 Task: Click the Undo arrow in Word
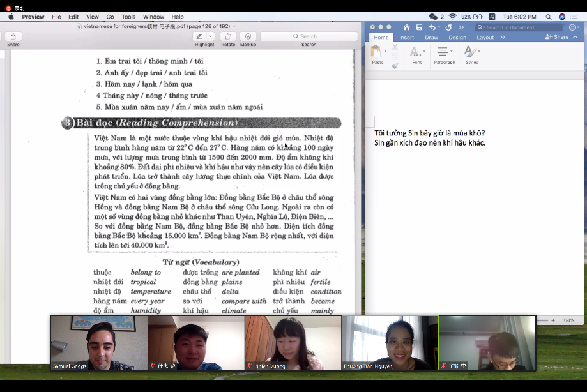point(432,27)
